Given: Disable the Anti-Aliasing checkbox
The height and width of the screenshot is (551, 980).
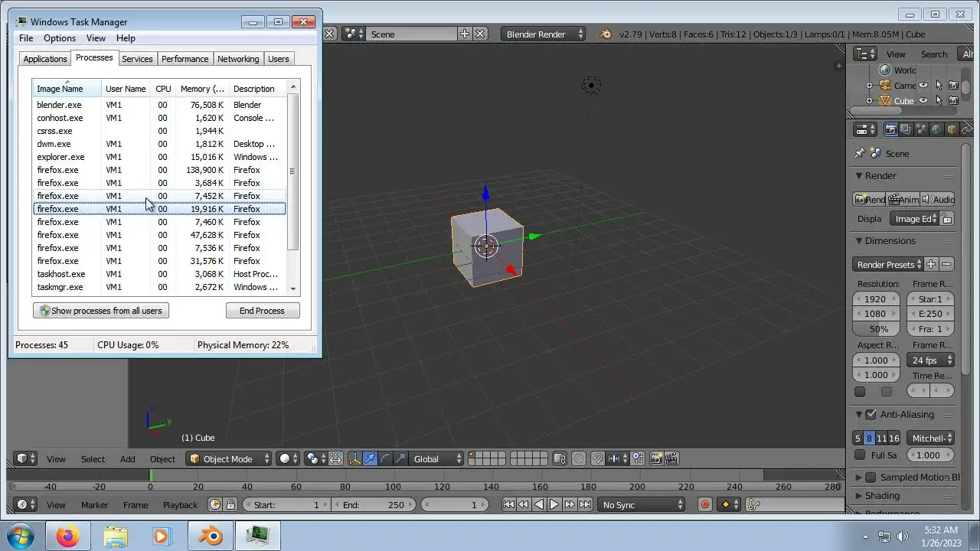Looking at the screenshot, I should click(871, 415).
